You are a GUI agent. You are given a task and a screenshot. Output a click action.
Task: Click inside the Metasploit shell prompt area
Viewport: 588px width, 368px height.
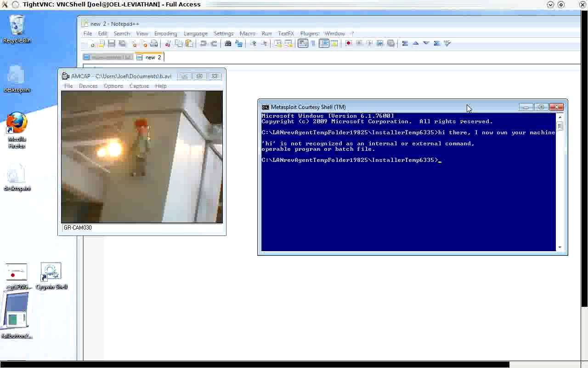(x=408, y=182)
